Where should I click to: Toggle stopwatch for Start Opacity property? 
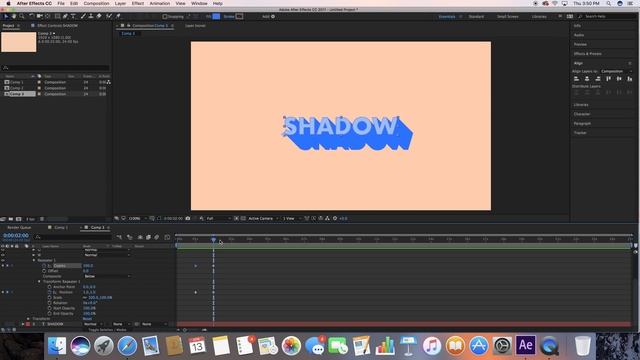pos(49,308)
